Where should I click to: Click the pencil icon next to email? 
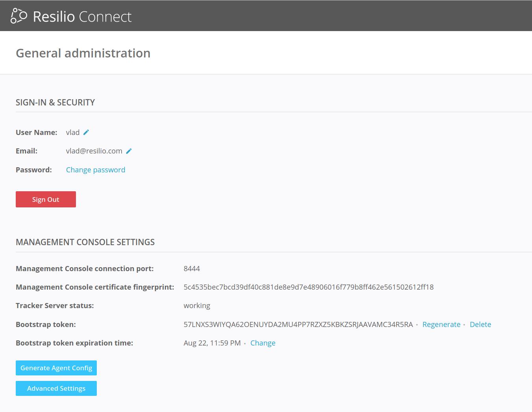point(129,151)
